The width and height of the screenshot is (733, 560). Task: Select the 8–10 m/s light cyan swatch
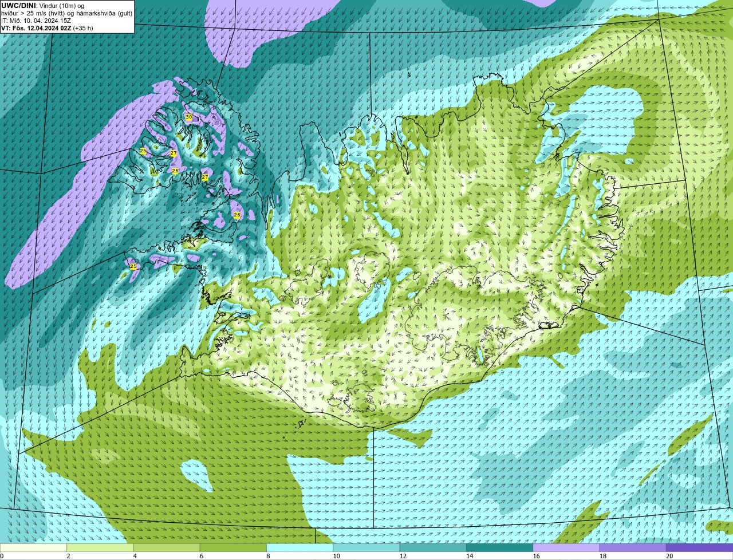point(299,547)
